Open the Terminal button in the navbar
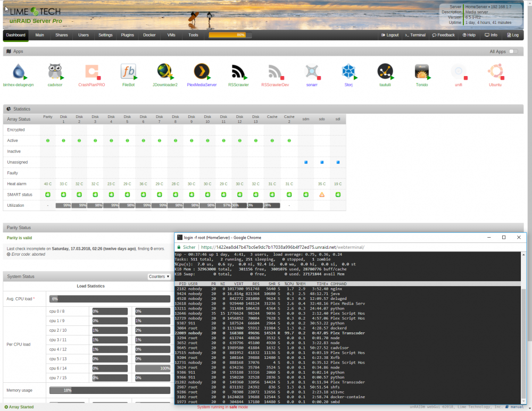The image size is (532, 411). click(415, 35)
